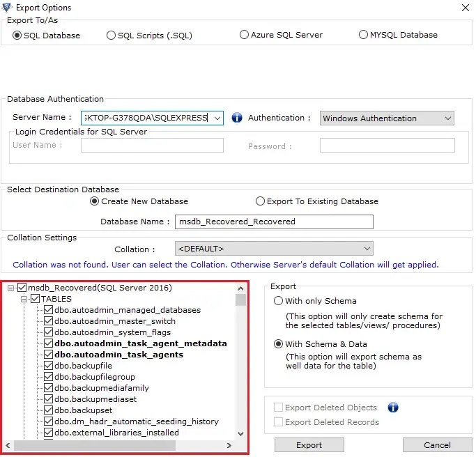The image size is (476, 457).
Task: Uncheck dbo.backupfile checkbox
Action: pyautogui.click(x=49, y=365)
